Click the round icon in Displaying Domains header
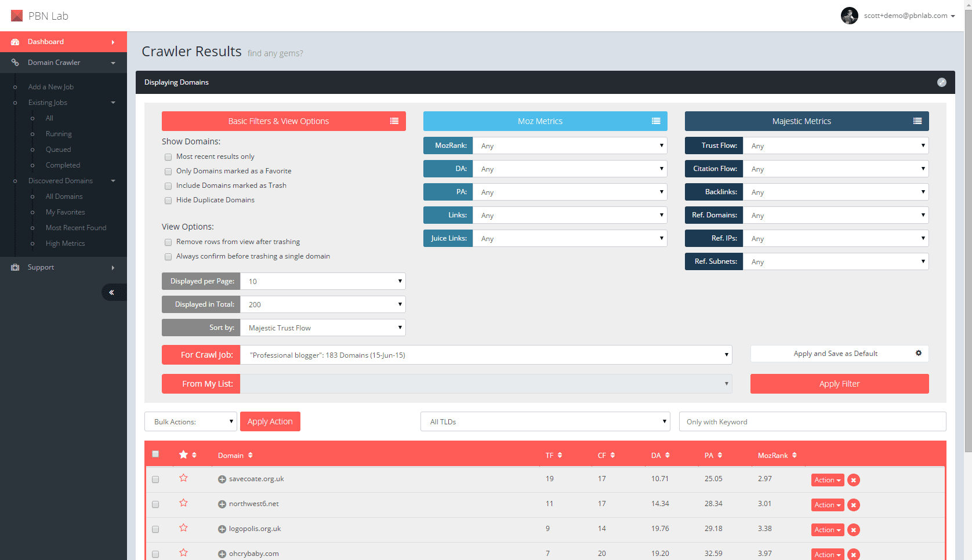Viewport: 972px width, 560px height. pyautogui.click(x=941, y=82)
